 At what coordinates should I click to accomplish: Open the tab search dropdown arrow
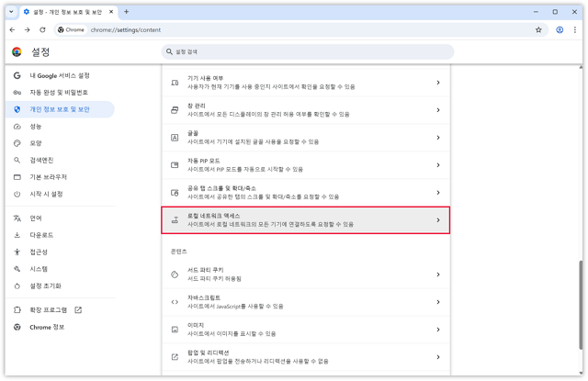(11, 12)
